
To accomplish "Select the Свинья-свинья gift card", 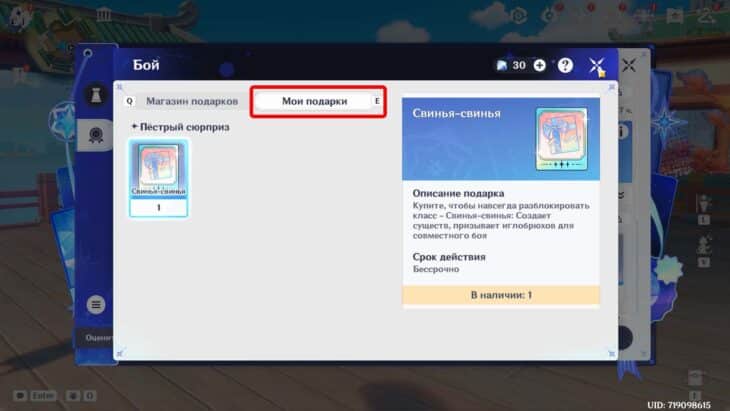I will point(158,178).
